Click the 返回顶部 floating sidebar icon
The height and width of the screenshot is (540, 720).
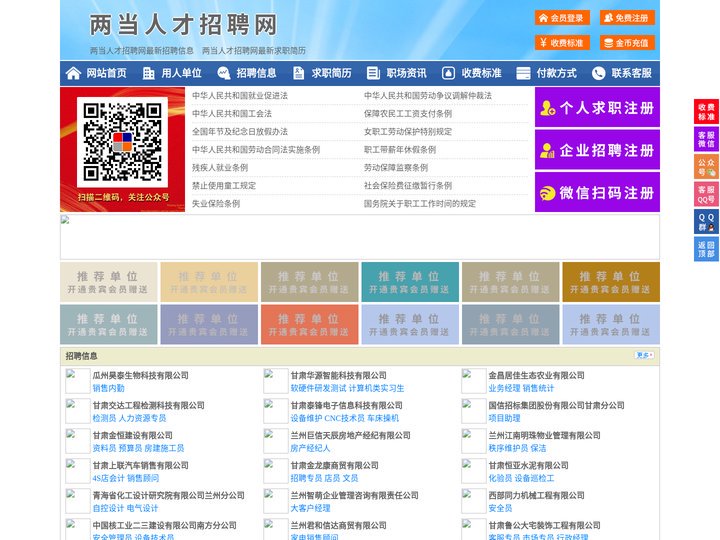click(x=706, y=249)
